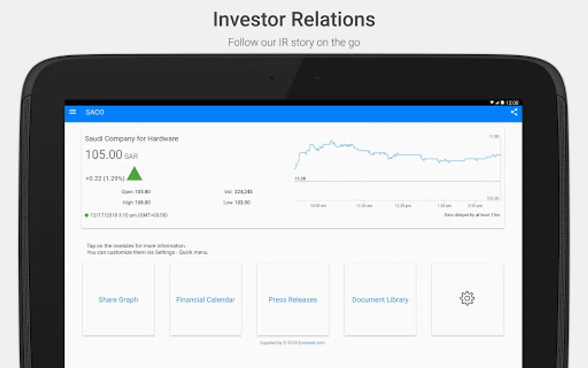Tap the green up-triangle price indicator

[x=134, y=174]
